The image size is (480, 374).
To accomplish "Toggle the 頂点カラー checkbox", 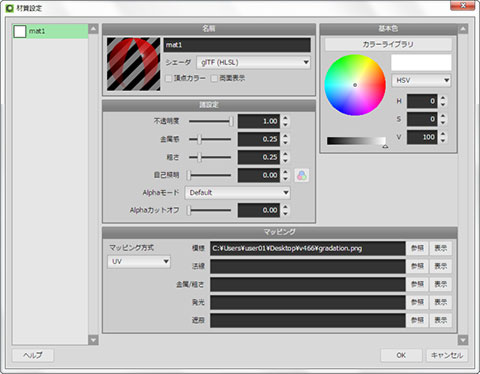I will click(x=169, y=78).
